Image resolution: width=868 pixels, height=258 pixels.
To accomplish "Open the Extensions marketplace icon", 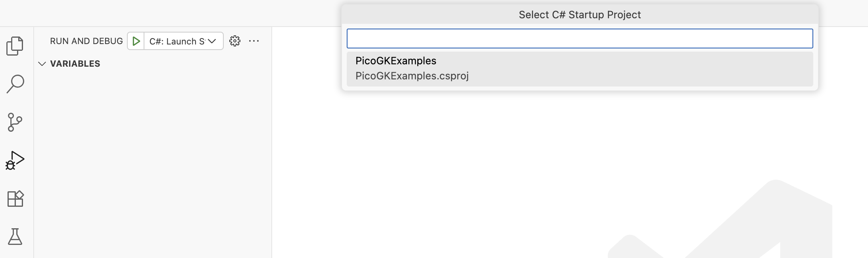I will [x=15, y=198].
